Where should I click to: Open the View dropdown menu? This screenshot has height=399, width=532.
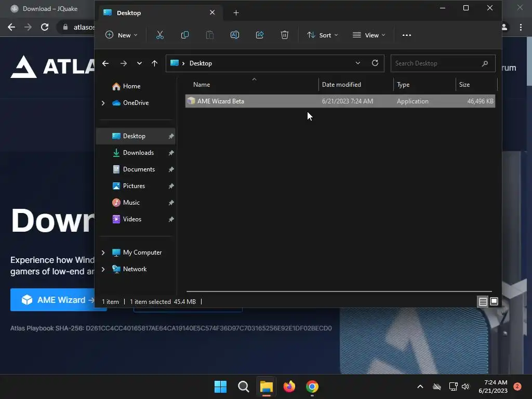(369, 35)
